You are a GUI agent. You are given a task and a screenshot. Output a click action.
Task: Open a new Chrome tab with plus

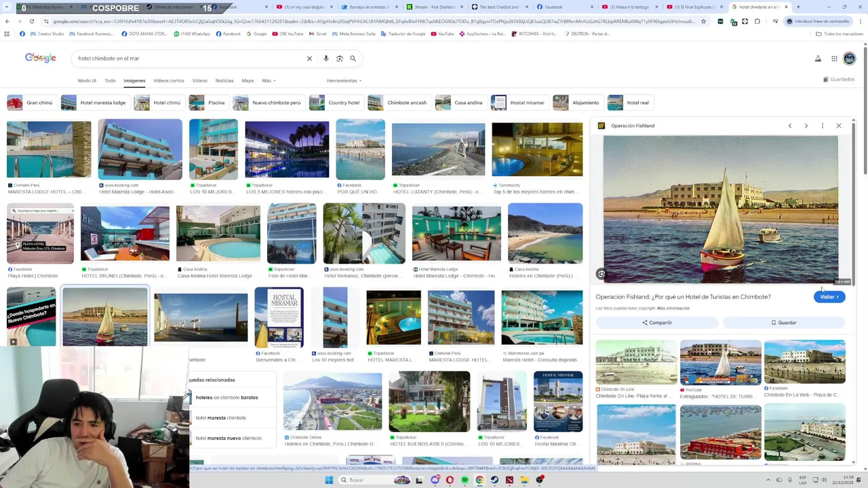[x=798, y=7]
